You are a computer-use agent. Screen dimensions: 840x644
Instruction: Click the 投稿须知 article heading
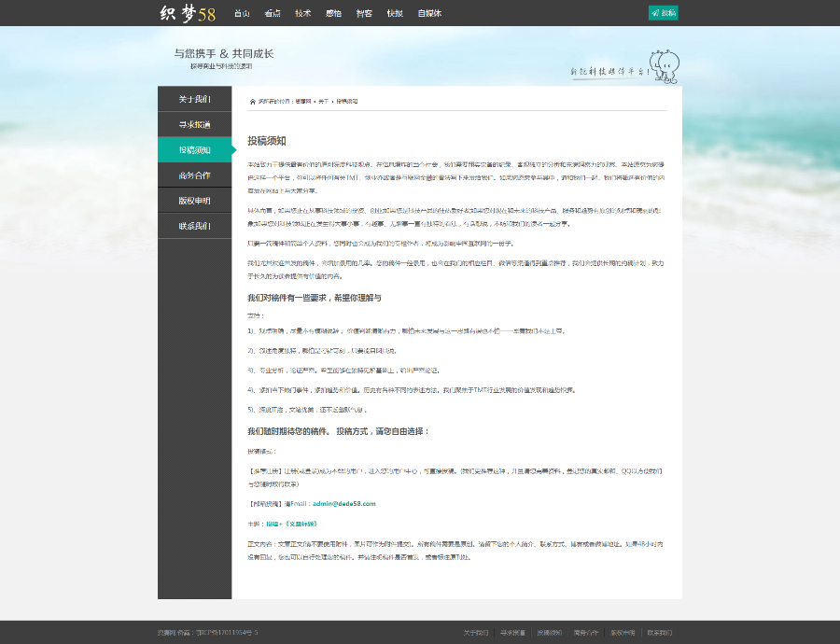click(x=267, y=141)
